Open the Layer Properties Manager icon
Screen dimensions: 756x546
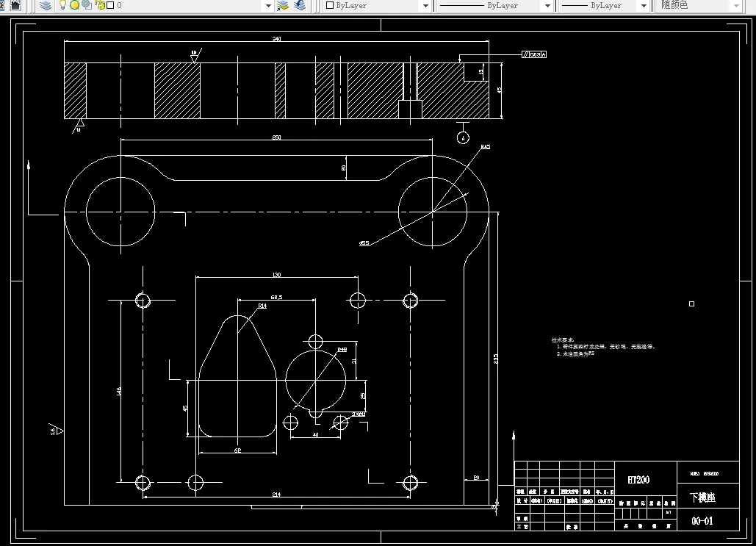point(46,5)
